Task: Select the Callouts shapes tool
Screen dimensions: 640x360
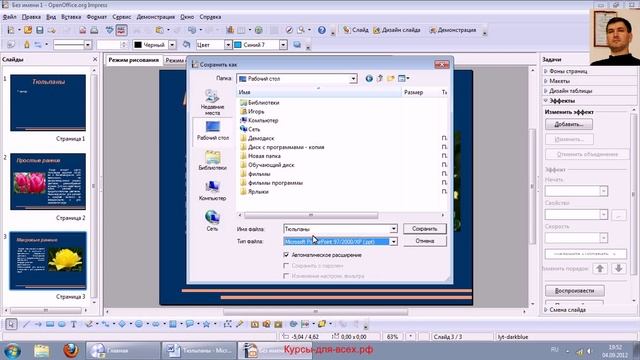Action: [x=189, y=324]
